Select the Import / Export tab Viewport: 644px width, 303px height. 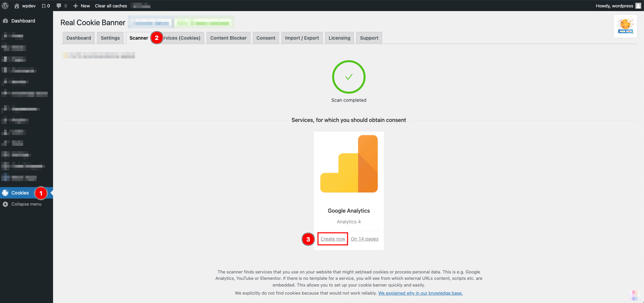tap(302, 38)
